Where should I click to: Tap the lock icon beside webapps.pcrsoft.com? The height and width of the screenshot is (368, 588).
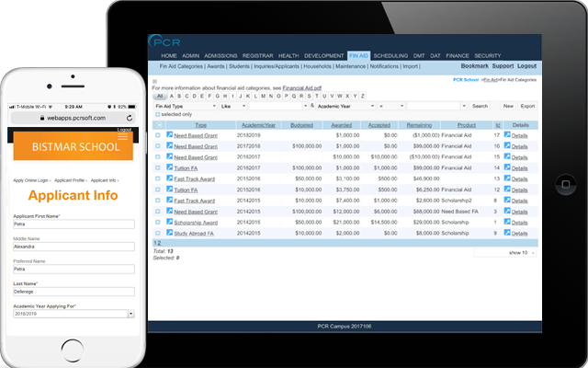coord(42,118)
